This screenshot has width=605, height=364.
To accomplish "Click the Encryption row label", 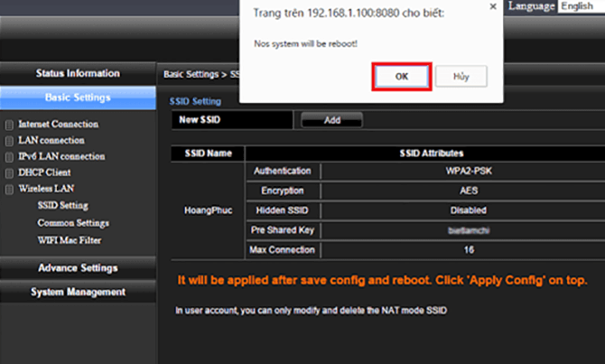I will 283,191.
